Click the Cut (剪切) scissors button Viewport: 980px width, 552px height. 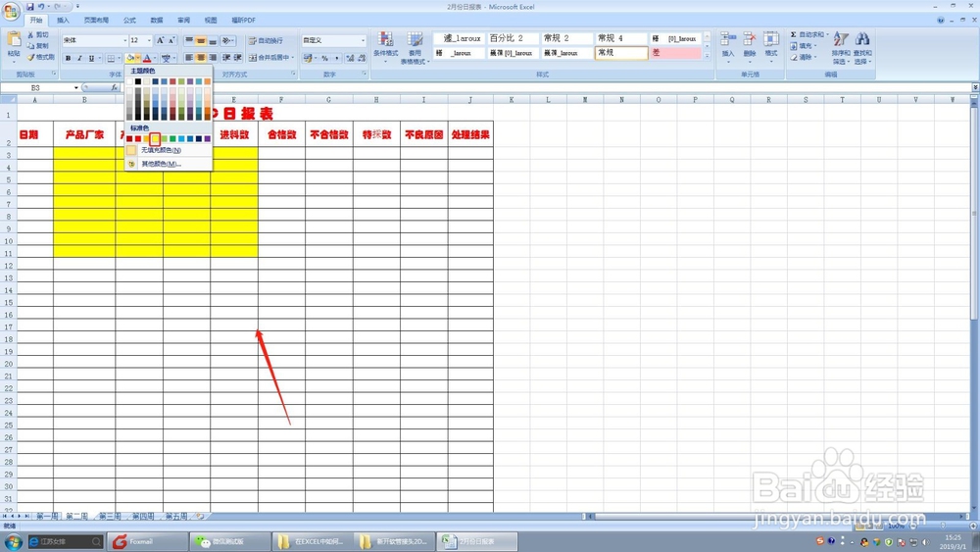(37, 35)
